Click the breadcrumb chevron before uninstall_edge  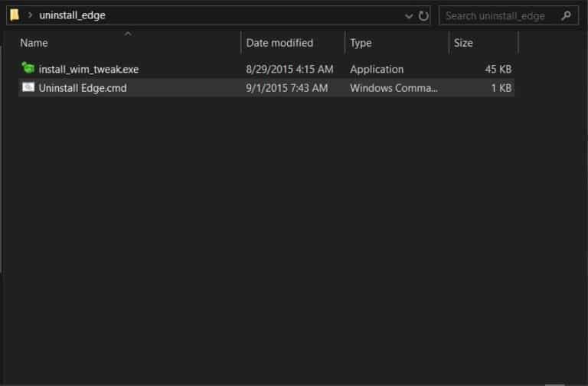[30, 15]
